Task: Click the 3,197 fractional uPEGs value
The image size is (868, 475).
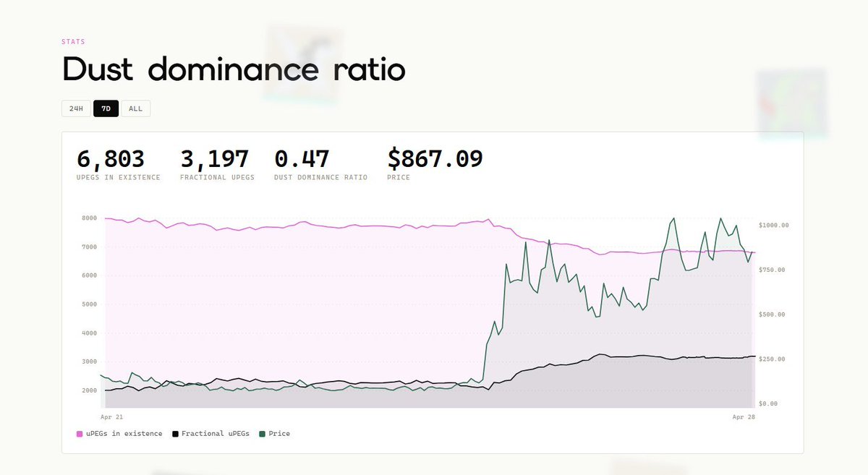Action: [214, 159]
